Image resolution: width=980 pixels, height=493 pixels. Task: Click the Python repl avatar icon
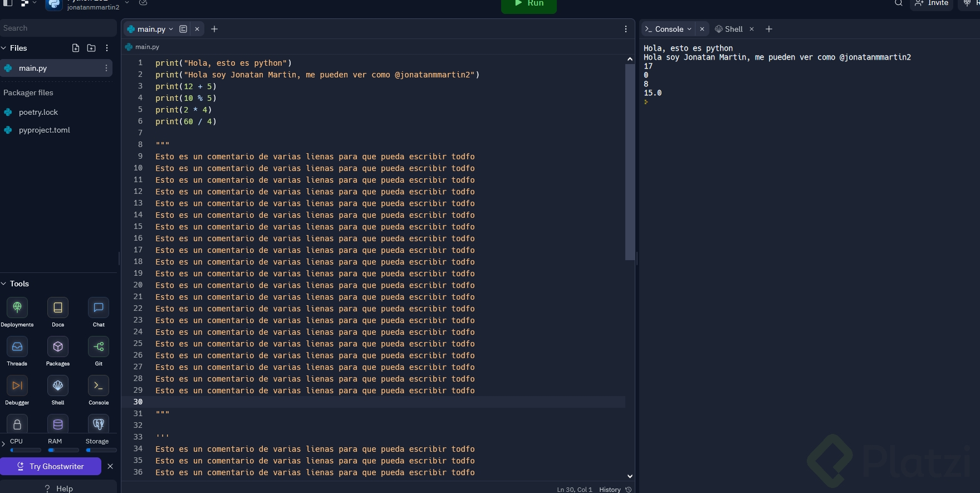point(54,4)
